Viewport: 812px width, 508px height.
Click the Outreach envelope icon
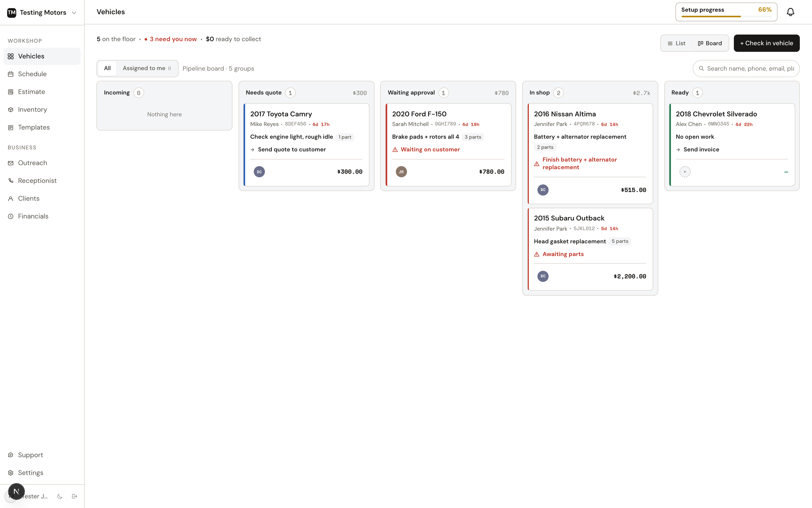[x=11, y=163]
